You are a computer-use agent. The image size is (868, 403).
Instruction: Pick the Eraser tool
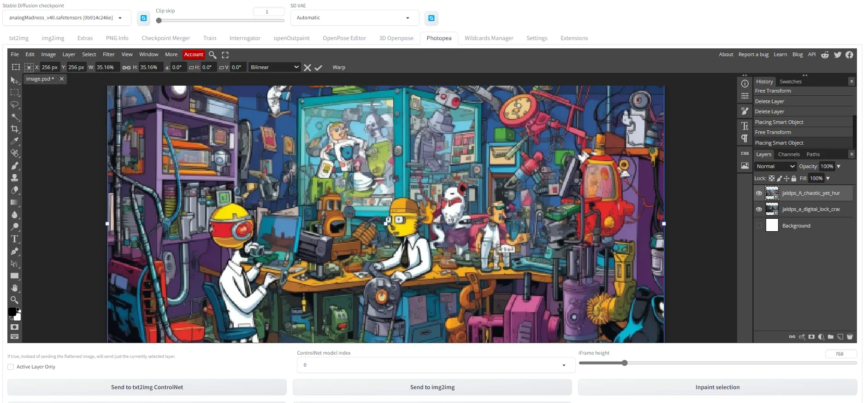pos(15,190)
